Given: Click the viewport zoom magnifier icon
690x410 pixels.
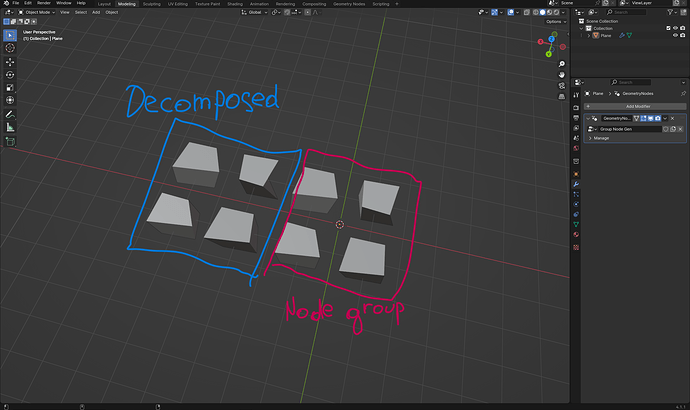Looking at the screenshot, I should point(562,64).
